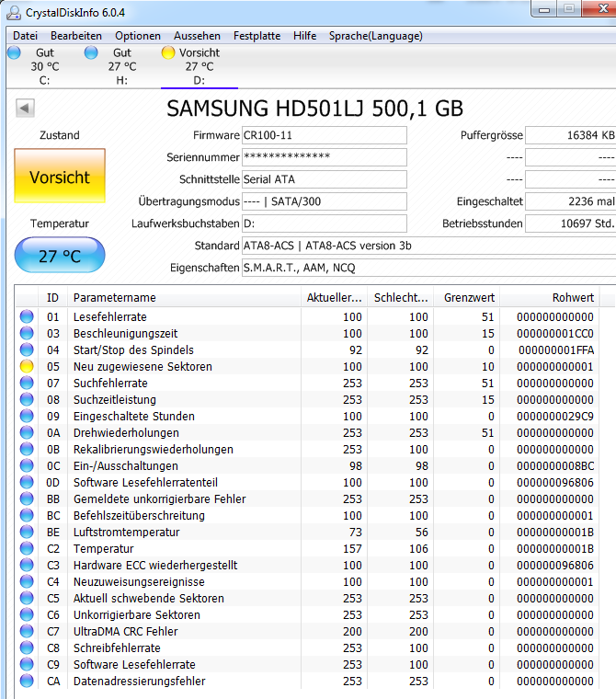Click the SAMSUNG HD501LJ 500,1 GB title

pos(314,109)
